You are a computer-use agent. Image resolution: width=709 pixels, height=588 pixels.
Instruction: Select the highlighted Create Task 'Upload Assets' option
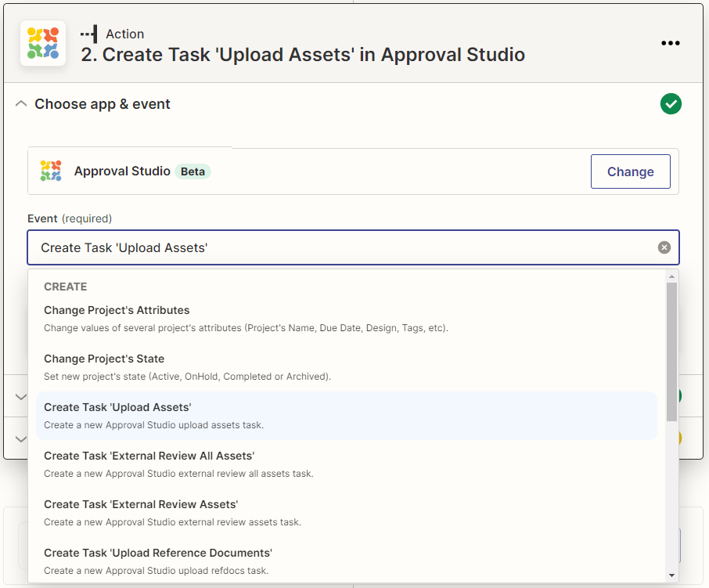tap(117, 408)
